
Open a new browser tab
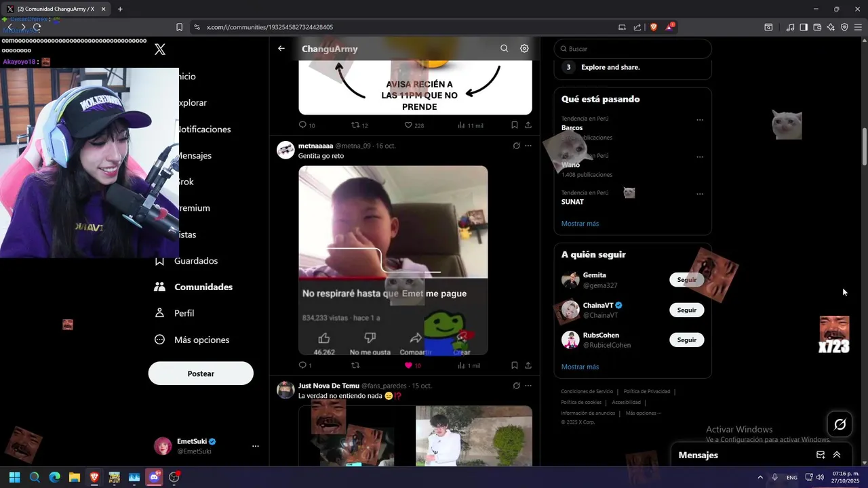(x=120, y=9)
